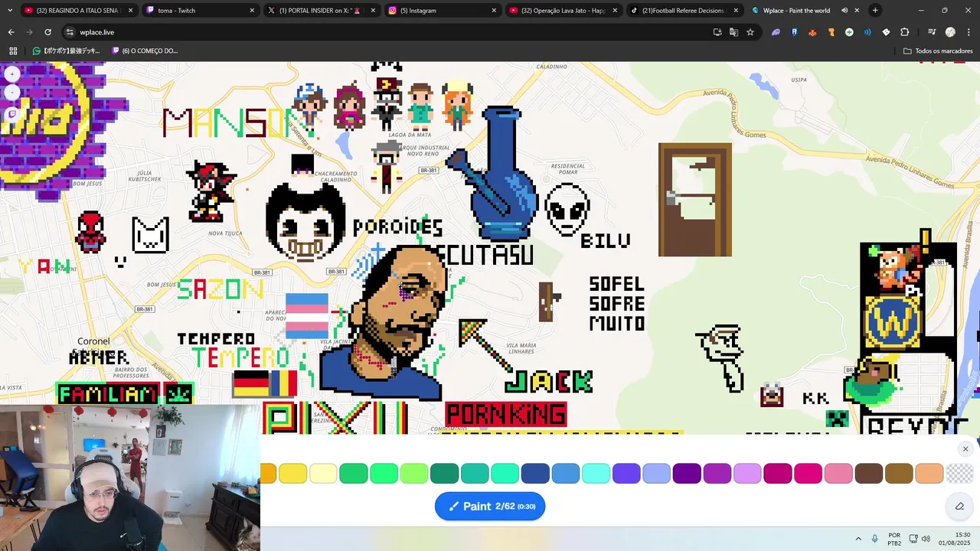Open the volume tray icon
This screenshot has height=551, width=980.
coord(926,539)
